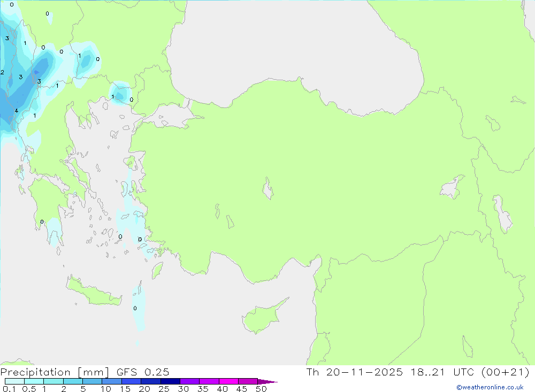Click the '(00+21)' forecast offset text
Image resolution: width=535 pixels, height=392 pixels.
[x=506, y=372]
